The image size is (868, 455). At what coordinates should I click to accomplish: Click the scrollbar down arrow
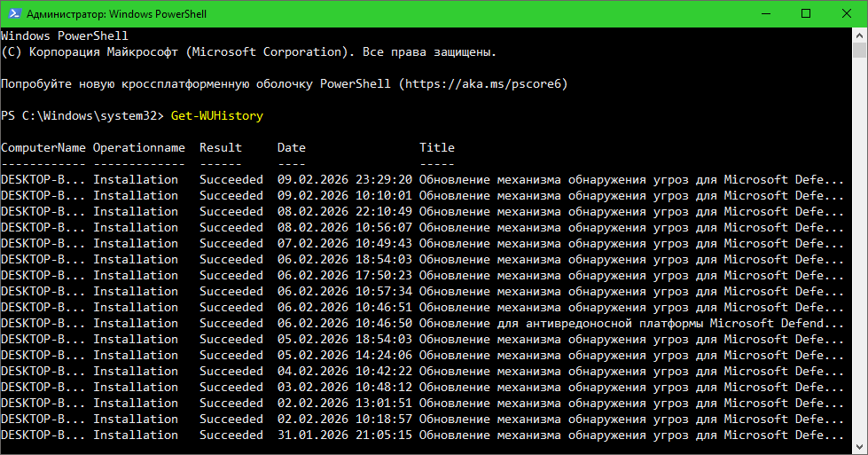pos(860,446)
